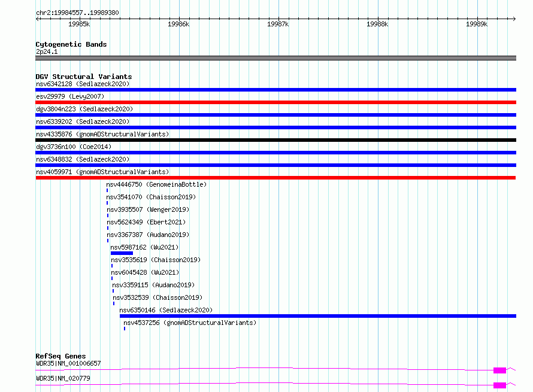Select the dgv3804n223 (Sedlazeck2020) label
The image size is (533, 392).
coord(84,109)
